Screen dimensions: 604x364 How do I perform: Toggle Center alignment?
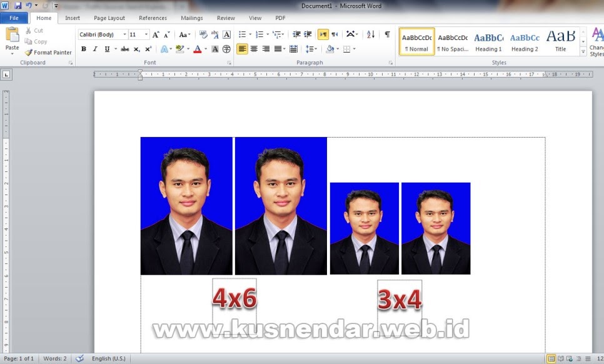(x=254, y=49)
